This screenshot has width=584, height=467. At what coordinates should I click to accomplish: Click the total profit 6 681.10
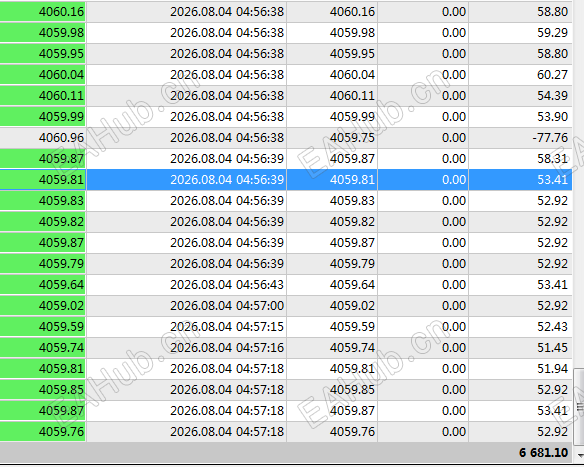[x=543, y=453]
